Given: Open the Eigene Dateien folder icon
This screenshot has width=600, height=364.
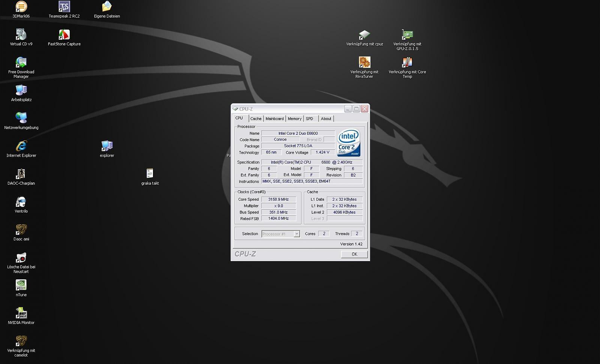Looking at the screenshot, I should pyautogui.click(x=107, y=7).
